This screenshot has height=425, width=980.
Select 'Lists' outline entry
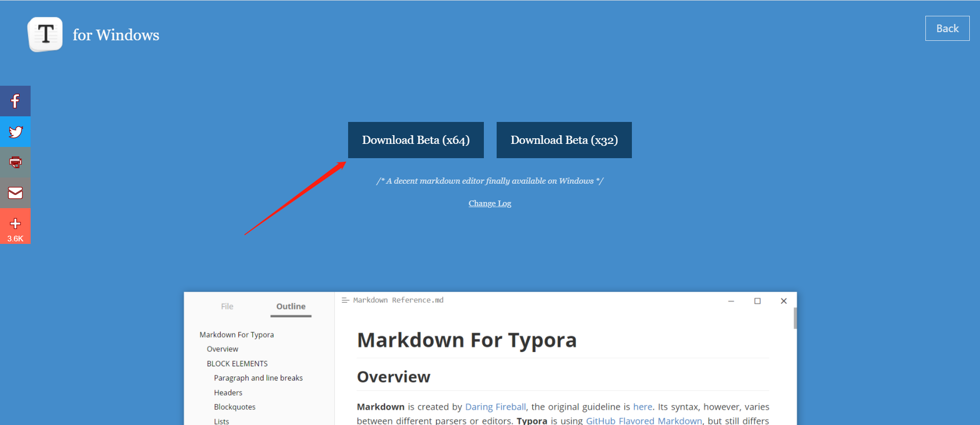pyautogui.click(x=222, y=421)
